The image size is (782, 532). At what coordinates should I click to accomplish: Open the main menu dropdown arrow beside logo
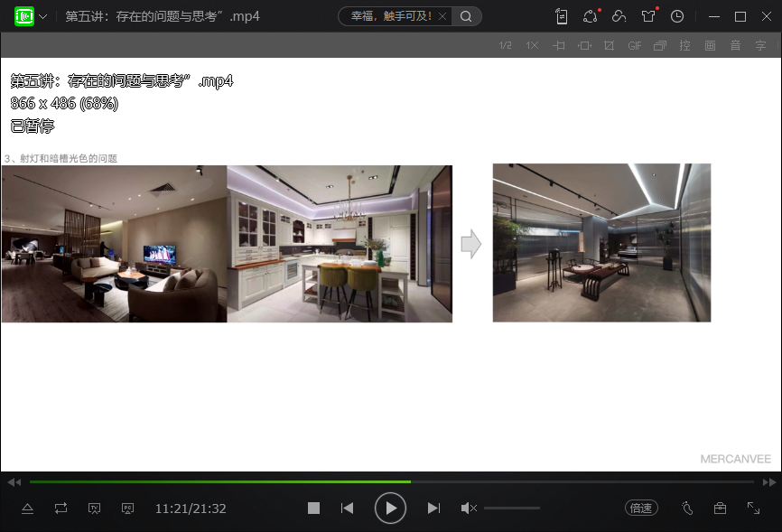(43, 16)
